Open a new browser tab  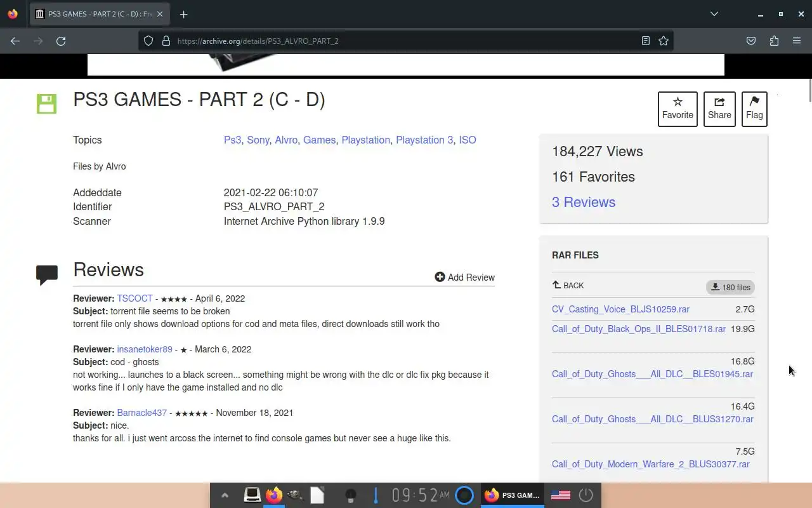pyautogui.click(x=183, y=14)
